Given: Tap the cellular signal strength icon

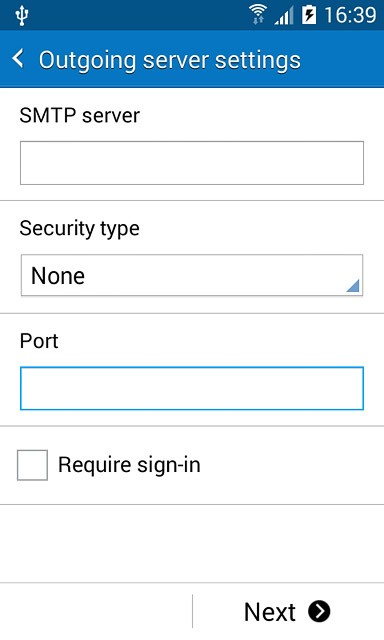Looking at the screenshot, I should click(x=284, y=16).
